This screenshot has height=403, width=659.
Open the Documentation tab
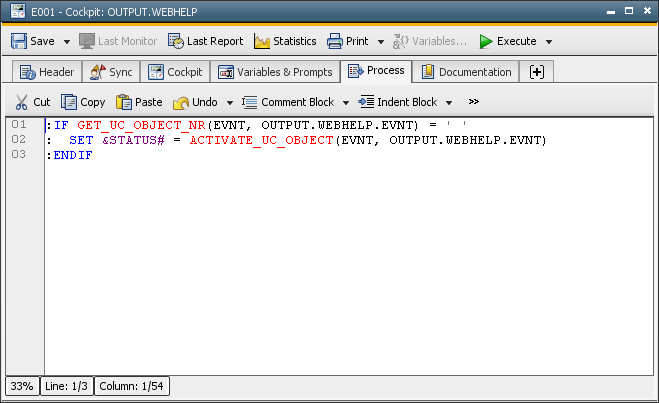click(x=466, y=72)
